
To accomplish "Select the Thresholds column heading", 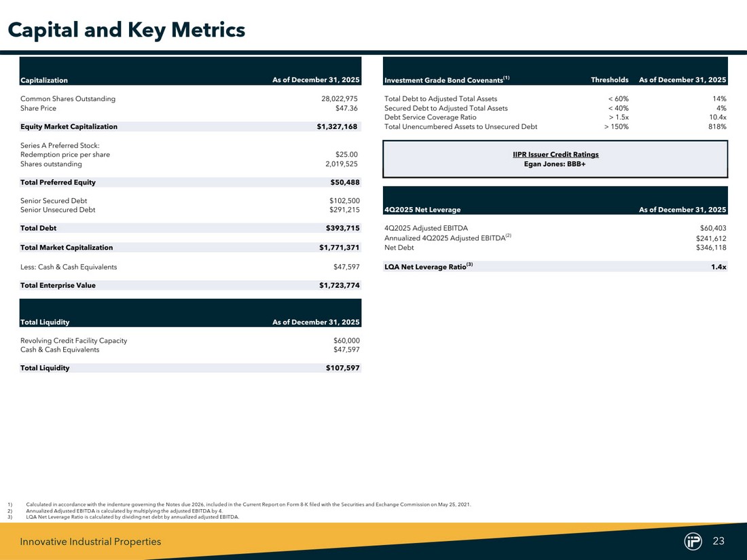I will (x=609, y=80).
